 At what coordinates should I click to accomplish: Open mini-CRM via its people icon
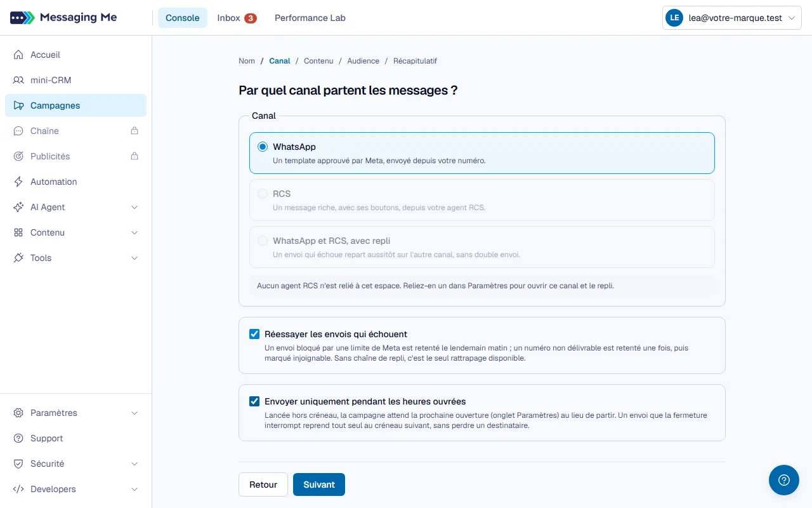(18, 80)
